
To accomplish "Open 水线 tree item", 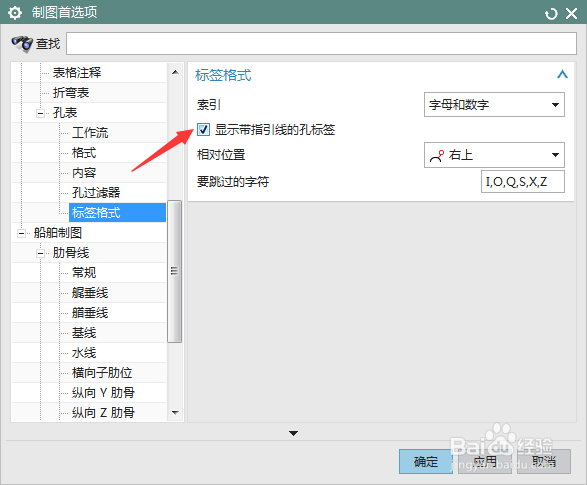I will (84, 353).
